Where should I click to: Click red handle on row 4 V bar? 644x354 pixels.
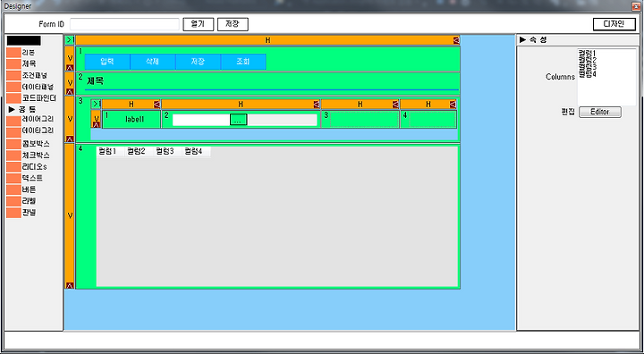[x=70, y=285]
